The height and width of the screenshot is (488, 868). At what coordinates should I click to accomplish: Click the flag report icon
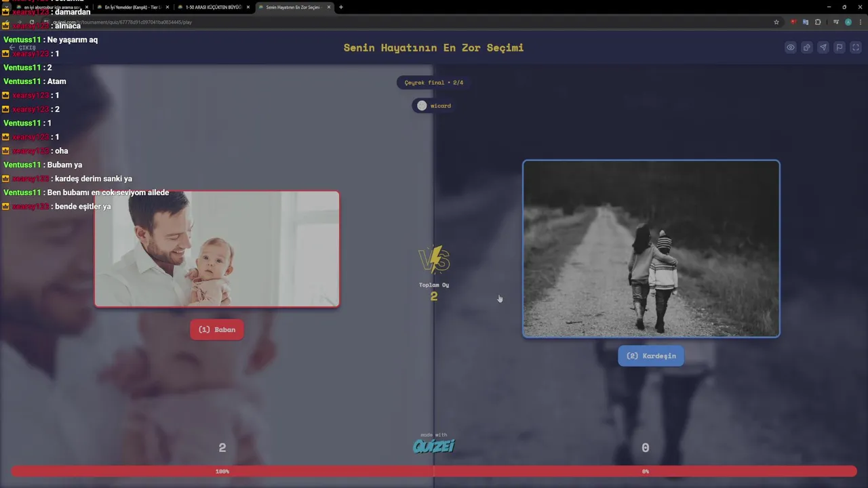(840, 47)
